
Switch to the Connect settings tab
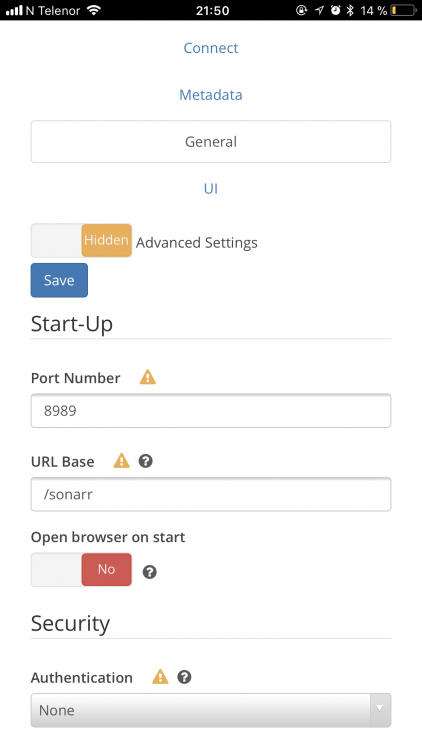click(x=211, y=48)
